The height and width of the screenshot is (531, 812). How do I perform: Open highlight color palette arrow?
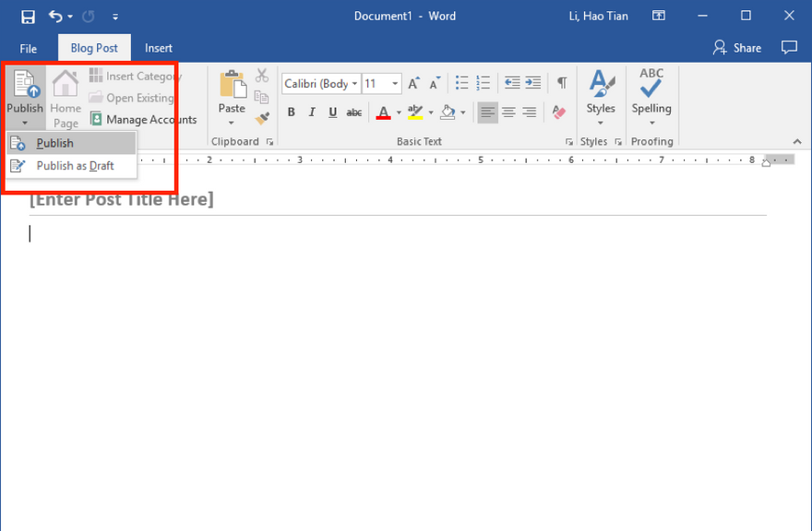(431, 112)
